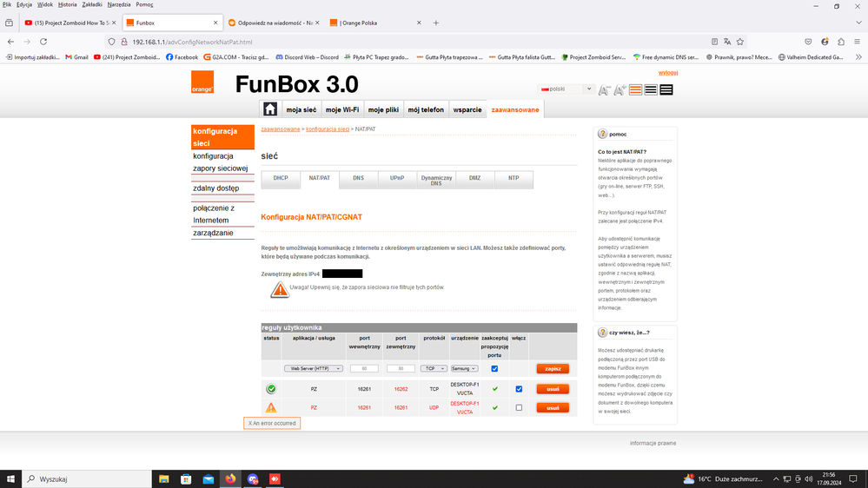
Task: Open Firefox hamburger menu
Action: [x=857, y=42]
